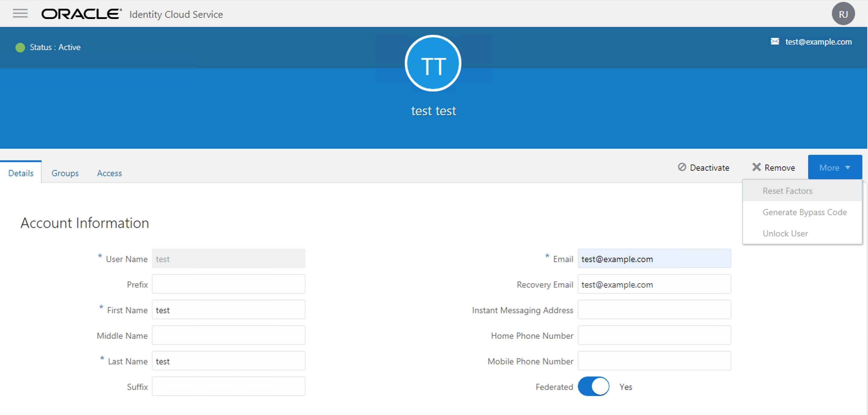
Task: Open the hamburger navigation menu
Action: pyautogui.click(x=20, y=13)
